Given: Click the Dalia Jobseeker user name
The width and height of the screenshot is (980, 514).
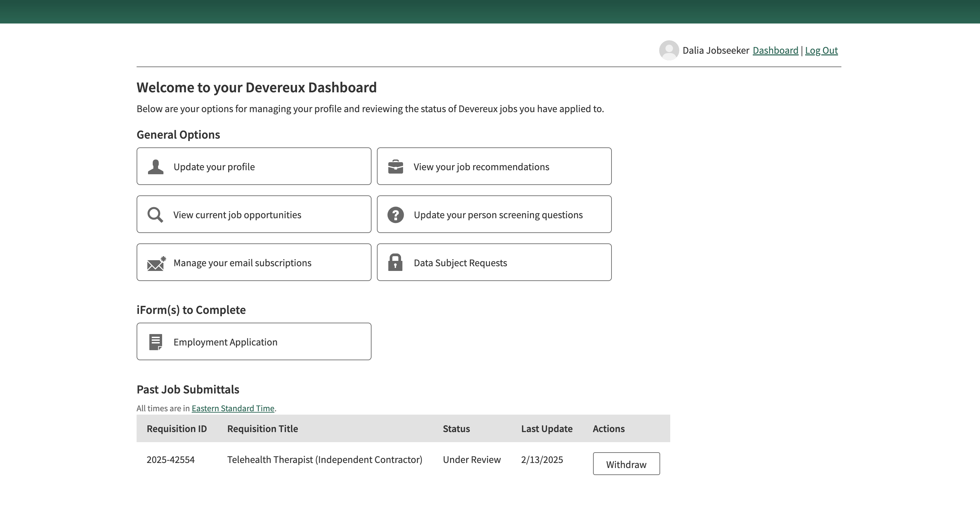Looking at the screenshot, I should click(x=716, y=50).
